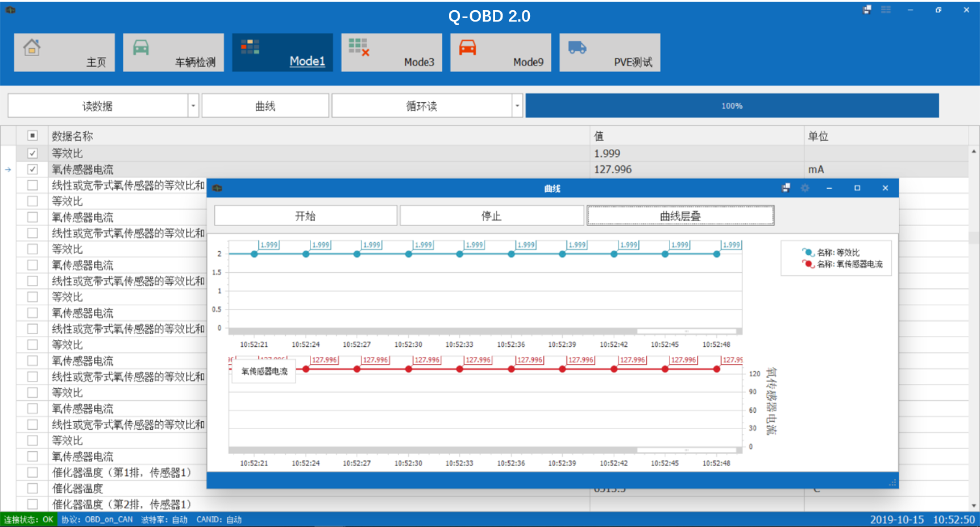Check the 催化器温度（第2排，传感器1） checkbox

(x=32, y=504)
